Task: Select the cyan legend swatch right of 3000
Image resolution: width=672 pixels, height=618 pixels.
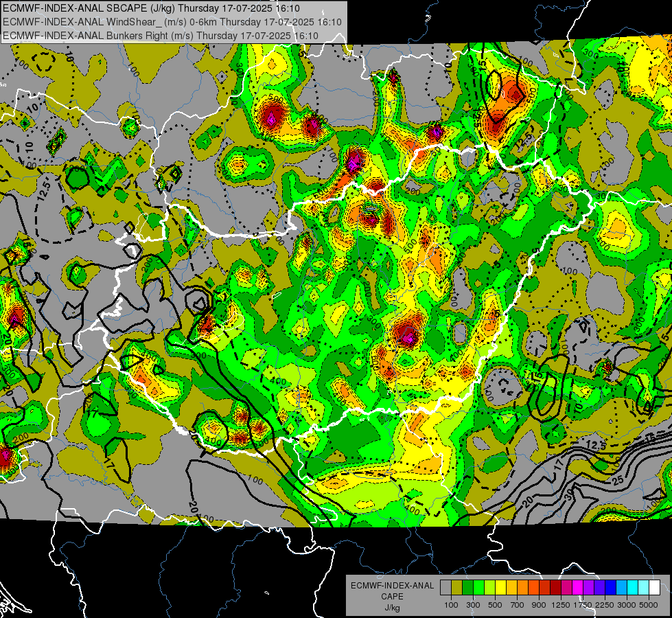Action: point(633,588)
